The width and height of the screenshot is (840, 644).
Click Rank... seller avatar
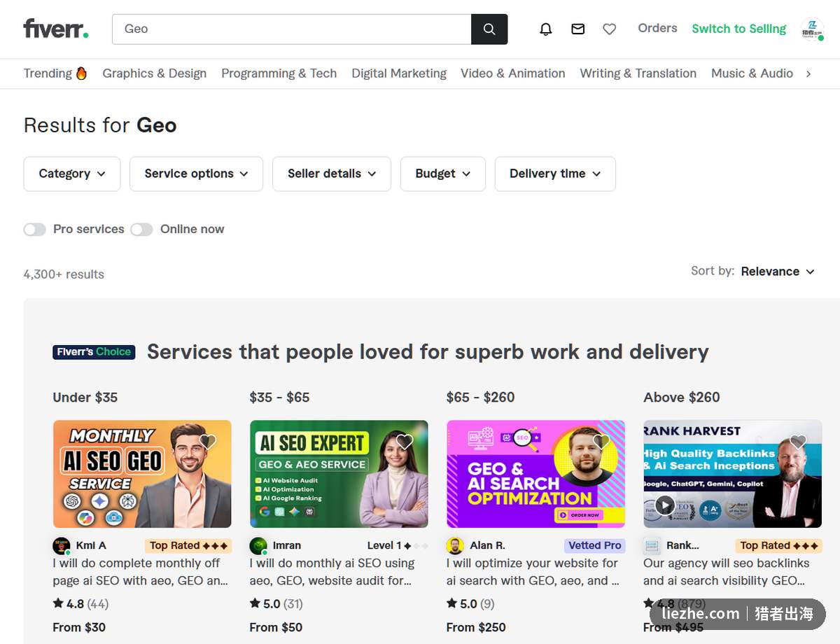click(x=652, y=546)
